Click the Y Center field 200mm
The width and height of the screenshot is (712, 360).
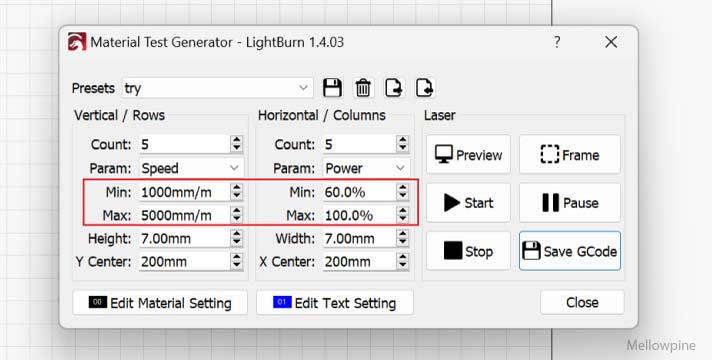click(x=184, y=261)
